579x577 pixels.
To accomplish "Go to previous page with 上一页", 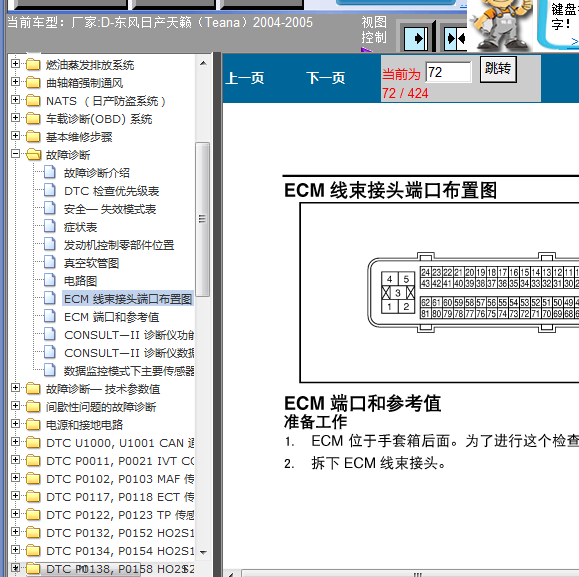I will click(245, 78).
